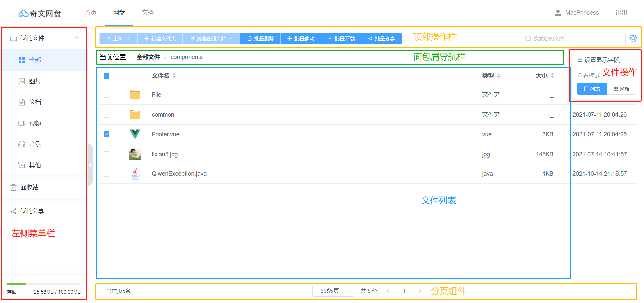Click the previous page arrow
Image resolution: width=644 pixels, height=303 pixels.
click(x=388, y=291)
